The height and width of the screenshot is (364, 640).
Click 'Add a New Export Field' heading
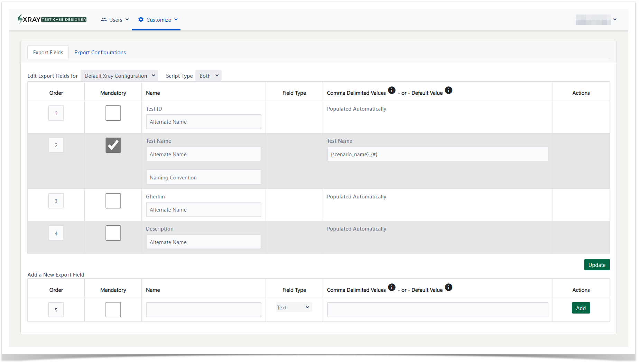point(56,275)
